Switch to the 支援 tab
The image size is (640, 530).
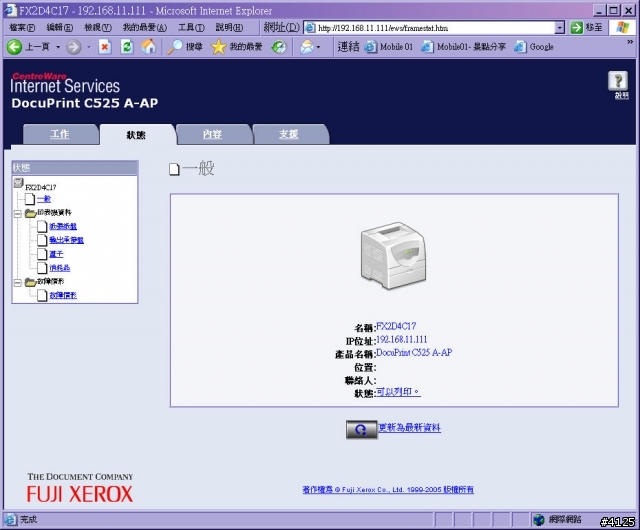pos(289,134)
